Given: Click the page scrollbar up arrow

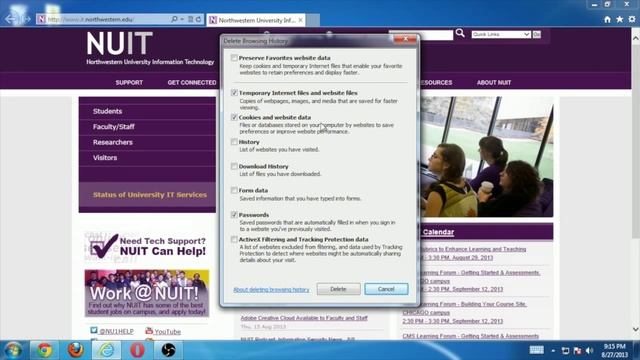Looking at the screenshot, I should [x=636, y=38].
